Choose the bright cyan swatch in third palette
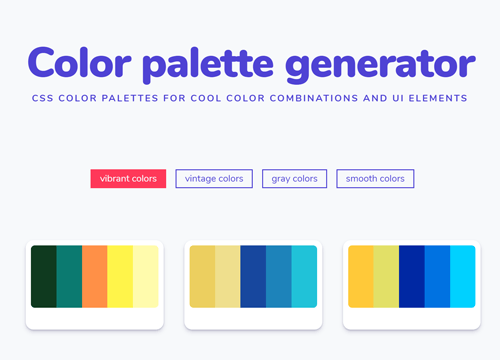Viewport: 500px width, 360px height. click(x=463, y=276)
